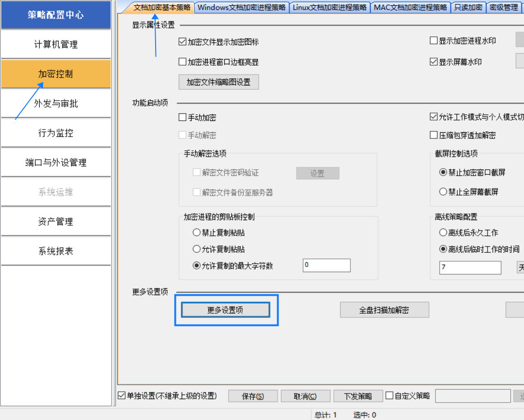The image size is (524, 420).
Task: Switch to Windows文档加密进程策略 tab
Action: click(x=241, y=8)
